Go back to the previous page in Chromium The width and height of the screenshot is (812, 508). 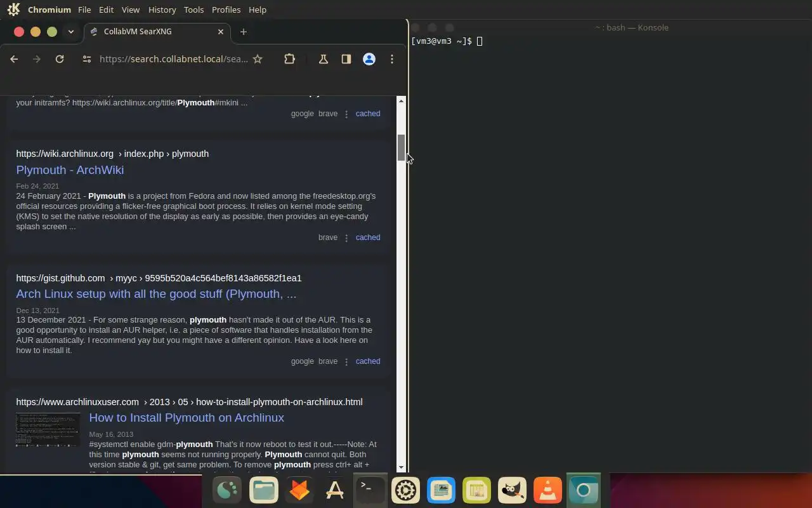click(14, 59)
